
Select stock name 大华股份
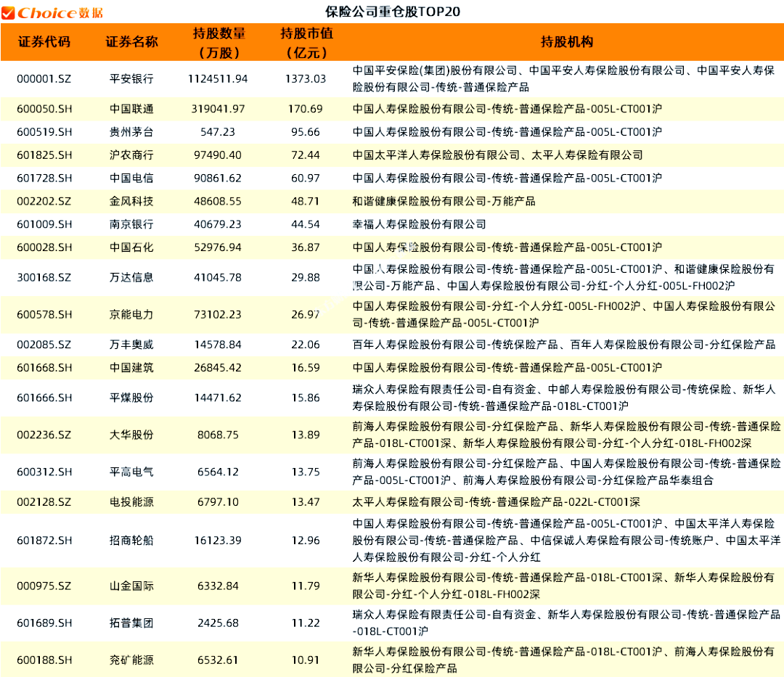(131, 435)
